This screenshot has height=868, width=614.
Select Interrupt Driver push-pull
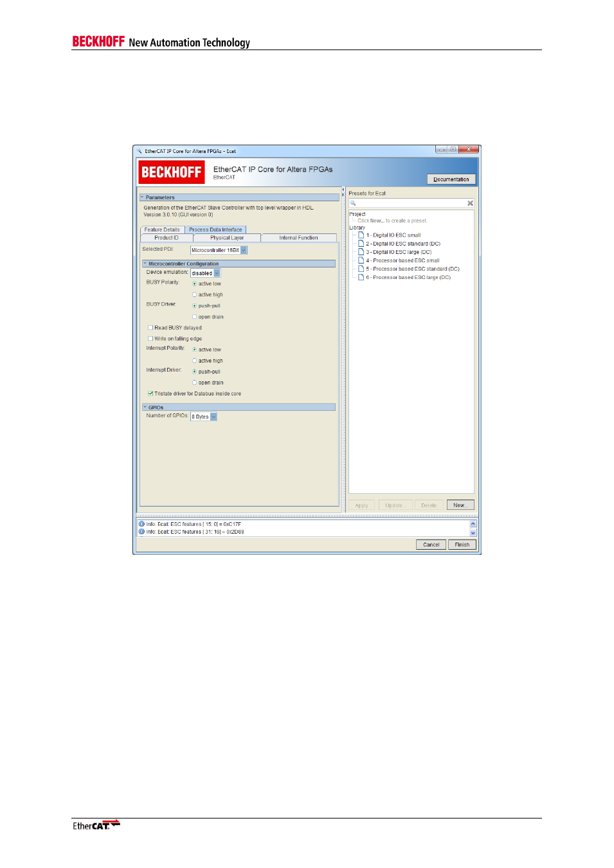195,372
